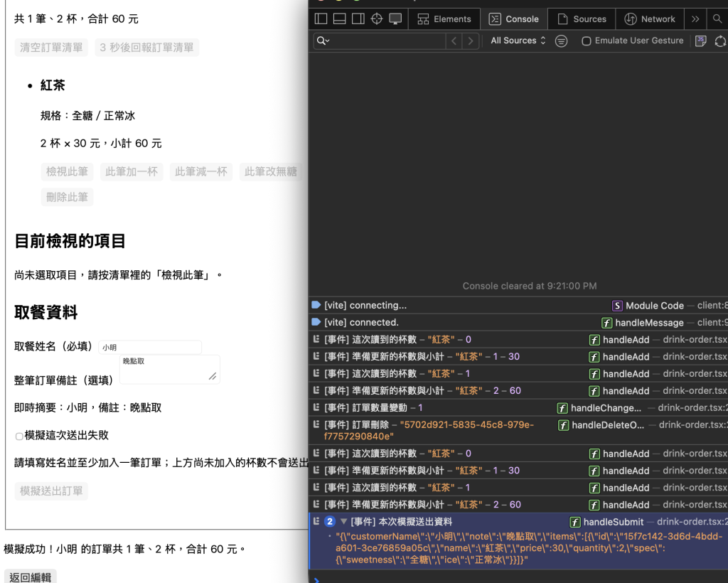Click the 檢視此筆 button
This screenshot has height=583, width=728.
(x=67, y=172)
